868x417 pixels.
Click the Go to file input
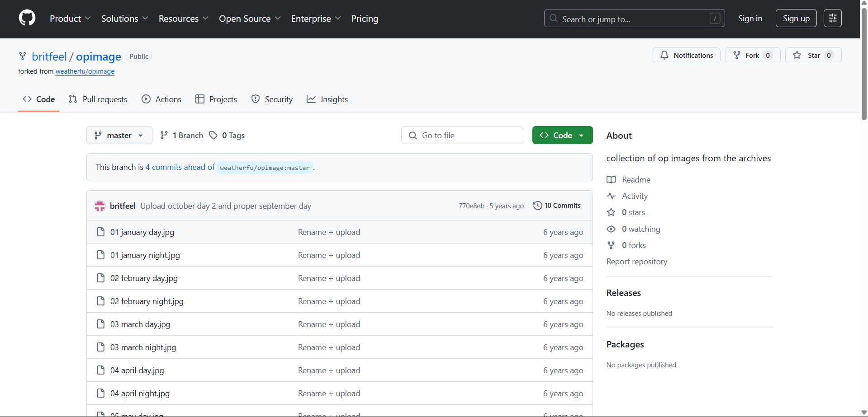462,135
